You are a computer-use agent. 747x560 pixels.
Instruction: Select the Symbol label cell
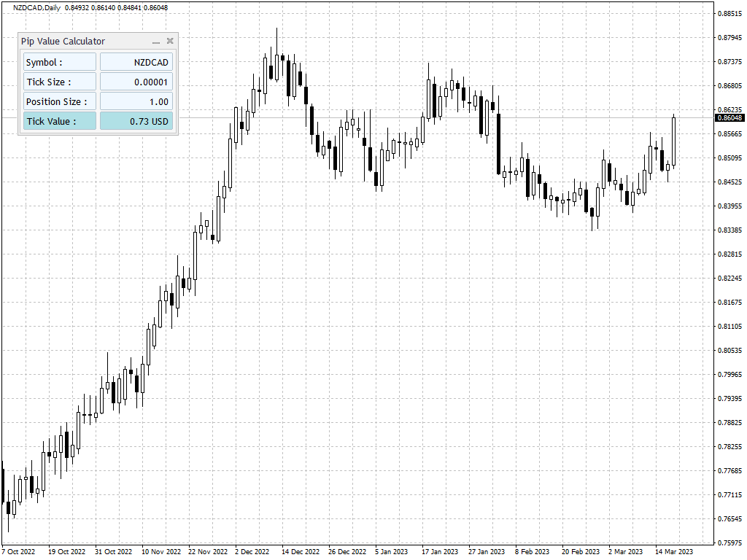[x=60, y=62]
